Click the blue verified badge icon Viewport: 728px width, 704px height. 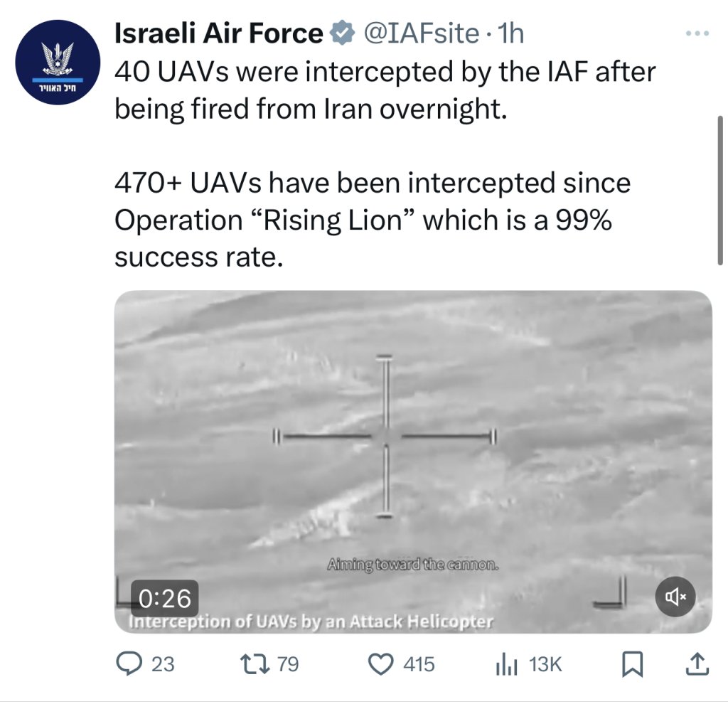click(342, 33)
